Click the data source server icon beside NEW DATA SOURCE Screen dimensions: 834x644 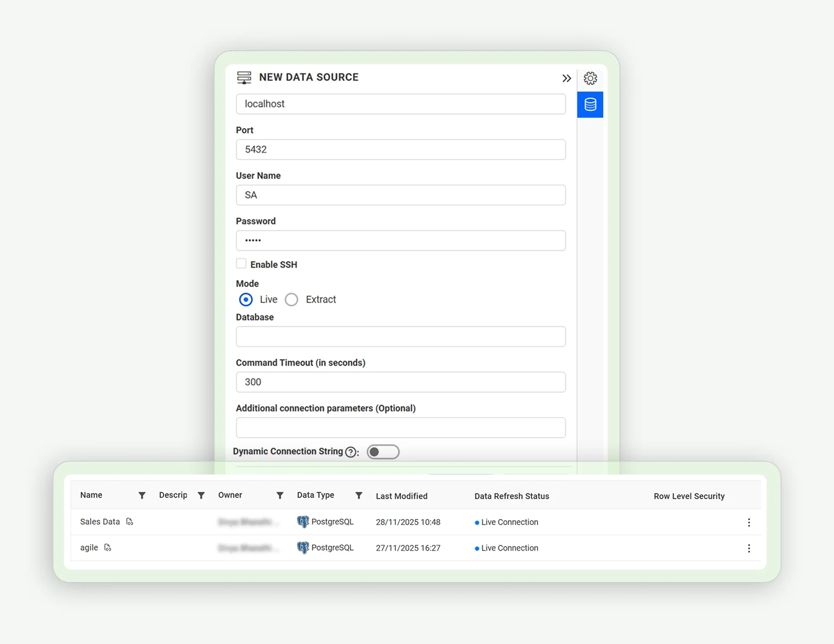coord(244,77)
